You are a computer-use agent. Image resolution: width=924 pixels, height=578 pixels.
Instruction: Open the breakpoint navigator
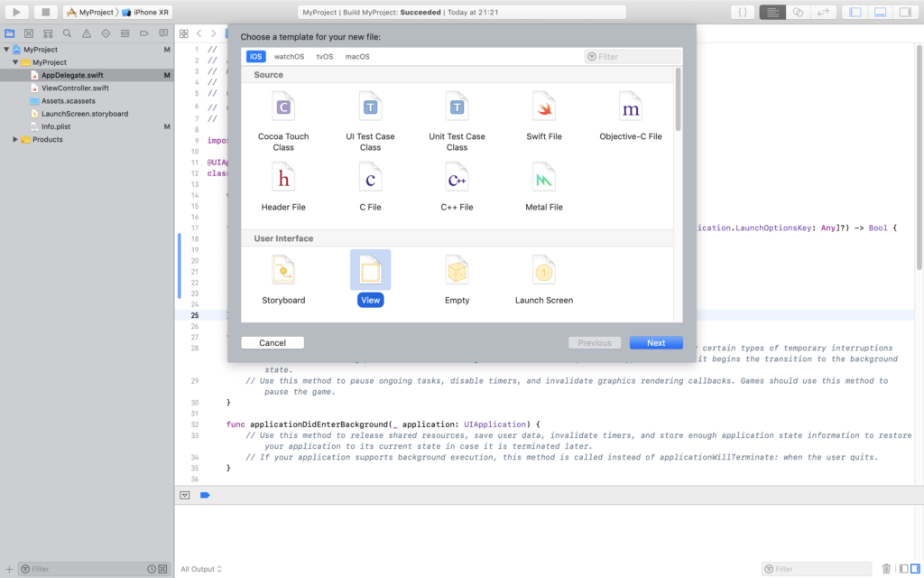(x=144, y=33)
